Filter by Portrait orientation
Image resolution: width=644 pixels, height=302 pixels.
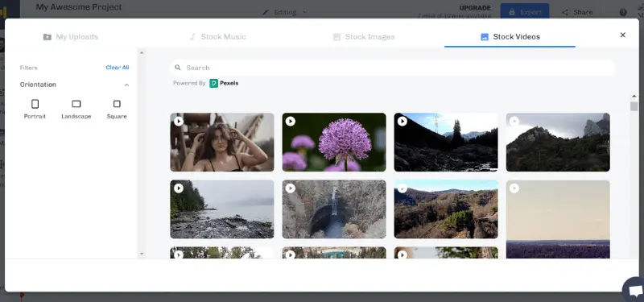[35, 110]
